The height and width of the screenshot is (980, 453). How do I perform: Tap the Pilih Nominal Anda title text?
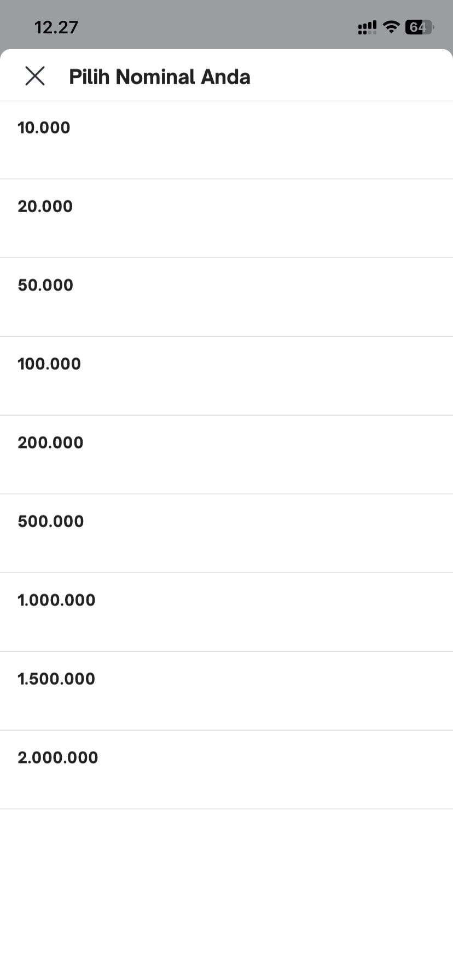coord(160,77)
